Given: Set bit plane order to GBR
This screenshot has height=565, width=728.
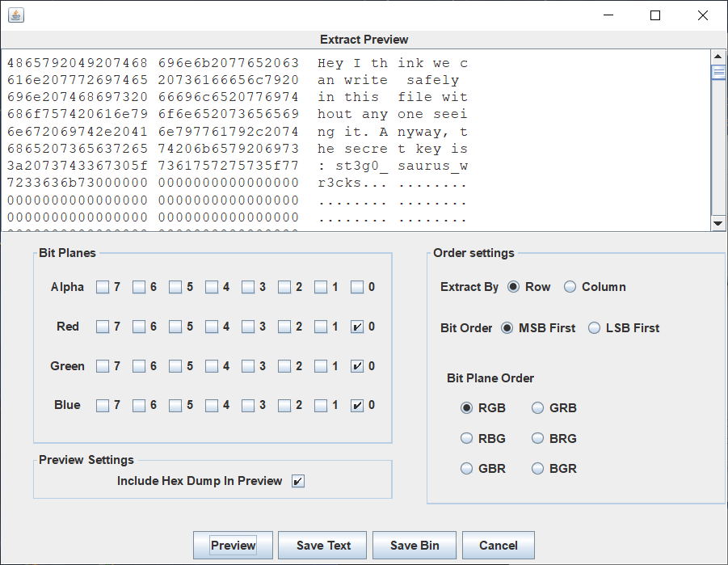Looking at the screenshot, I should pyautogui.click(x=466, y=468).
